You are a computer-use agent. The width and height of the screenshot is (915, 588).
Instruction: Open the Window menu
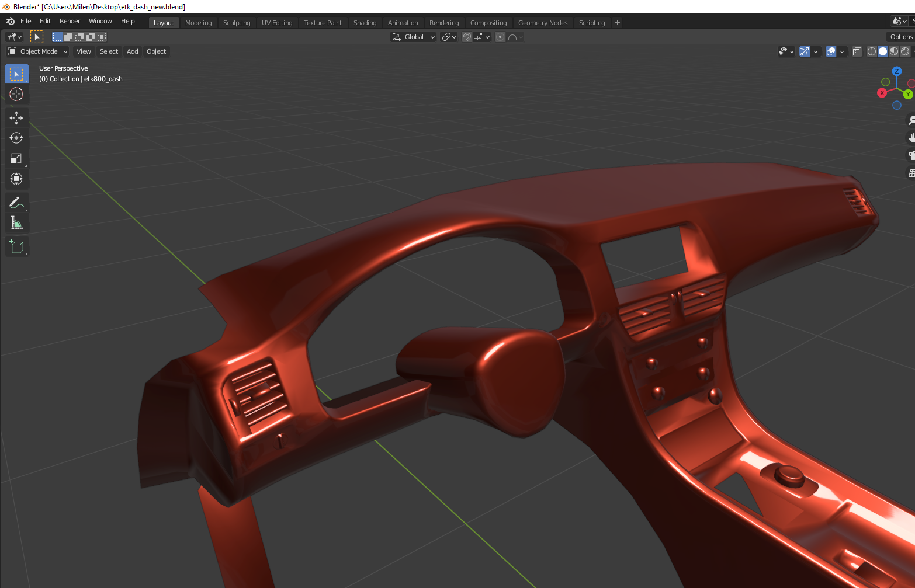point(100,21)
